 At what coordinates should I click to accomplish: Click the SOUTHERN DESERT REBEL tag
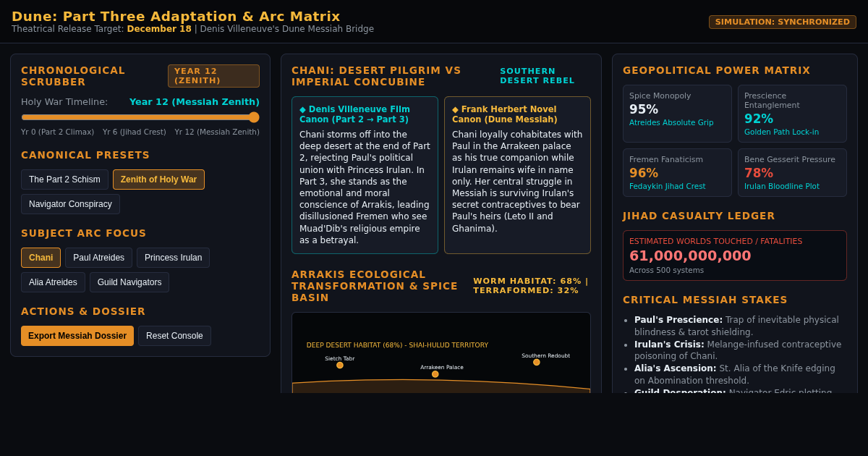[x=537, y=76]
